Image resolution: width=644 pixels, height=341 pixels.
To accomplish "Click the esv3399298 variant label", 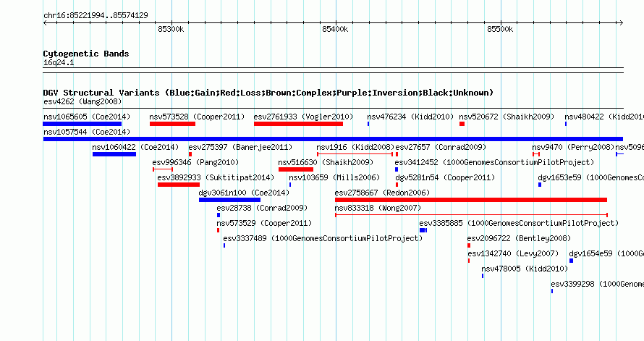I will coord(597,284).
